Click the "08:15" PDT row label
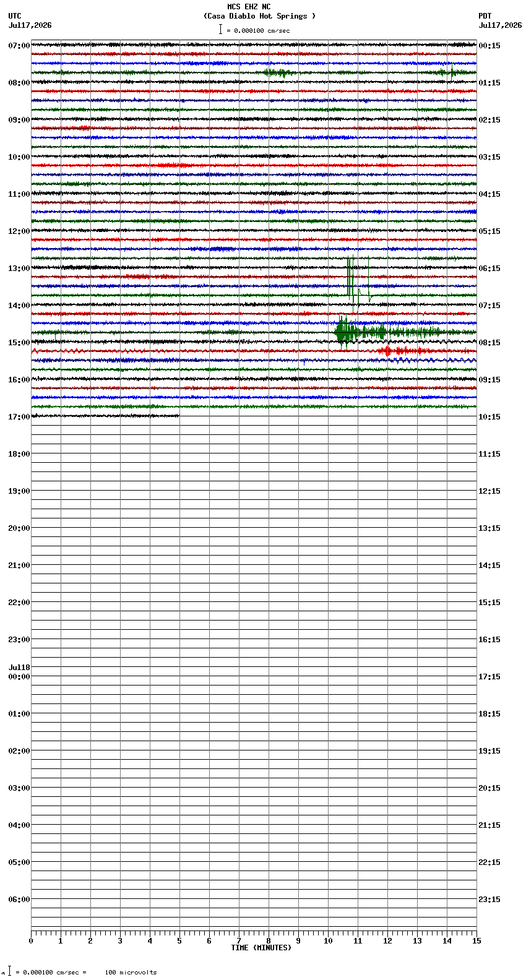The width and height of the screenshot is (526, 980). point(489,343)
